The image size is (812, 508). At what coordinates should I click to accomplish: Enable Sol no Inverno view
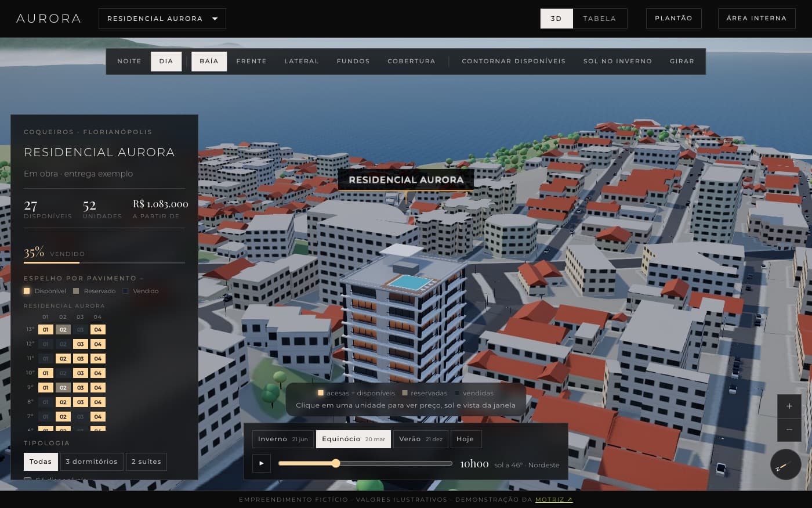pyautogui.click(x=618, y=61)
